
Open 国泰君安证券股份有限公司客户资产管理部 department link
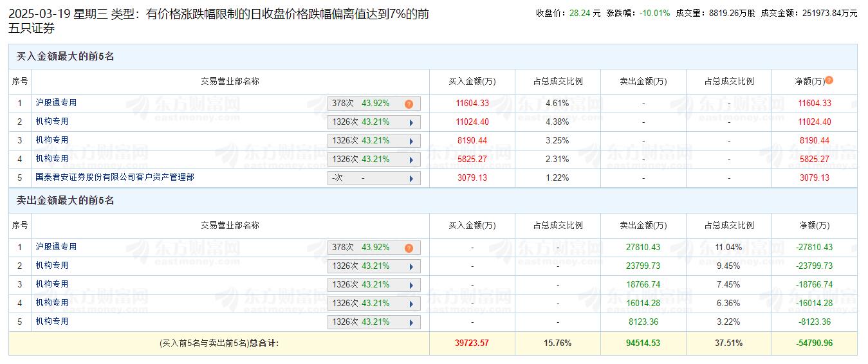click(x=115, y=177)
